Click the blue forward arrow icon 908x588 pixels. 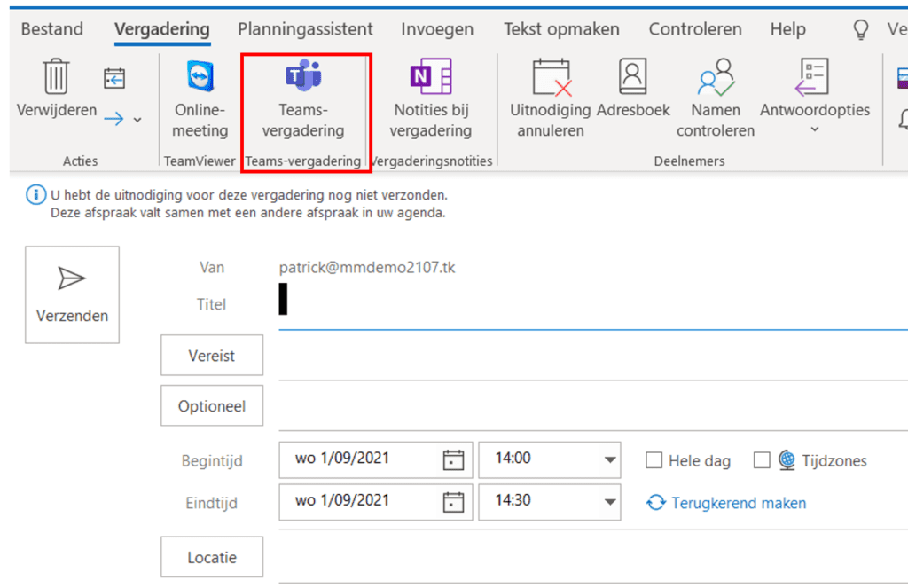[x=114, y=120]
